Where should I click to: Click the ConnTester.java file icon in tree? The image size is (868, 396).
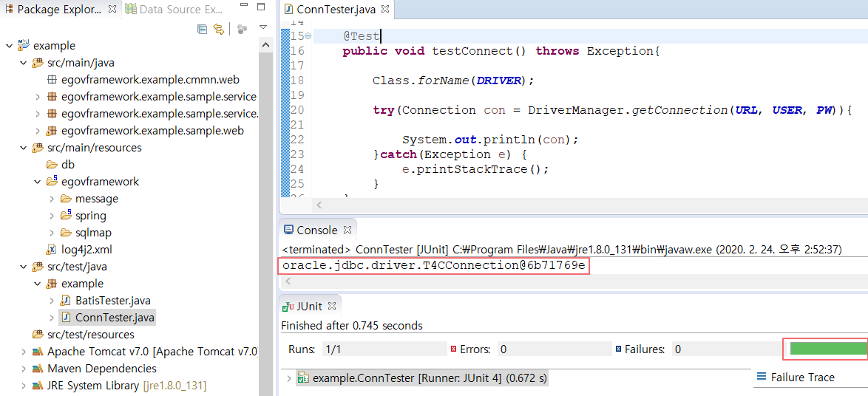(66, 318)
